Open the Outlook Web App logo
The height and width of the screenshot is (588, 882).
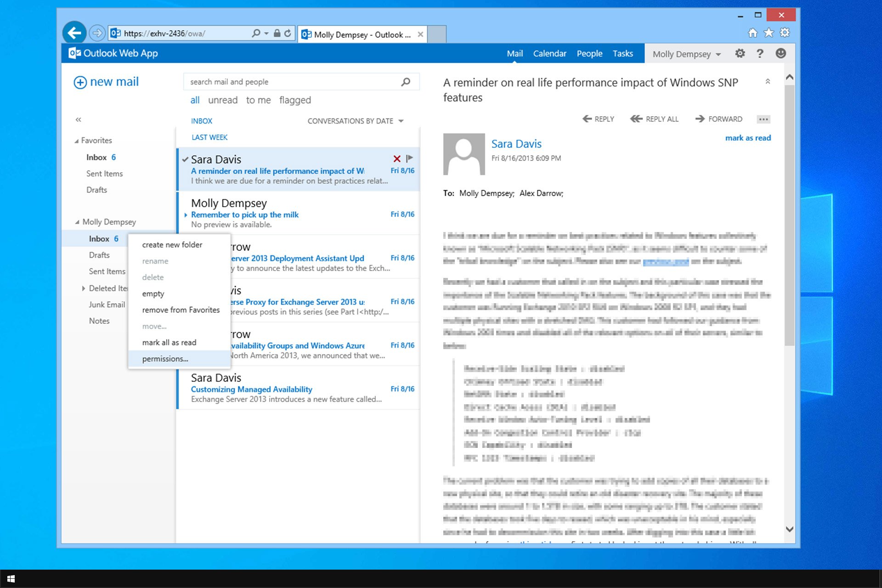pyautogui.click(x=113, y=53)
